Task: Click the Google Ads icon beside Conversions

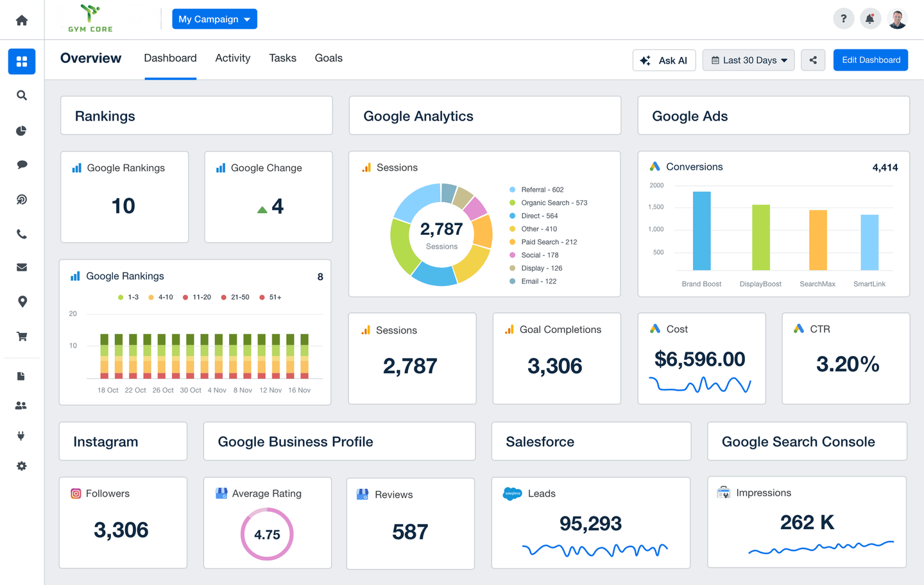Action: [x=655, y=167]
